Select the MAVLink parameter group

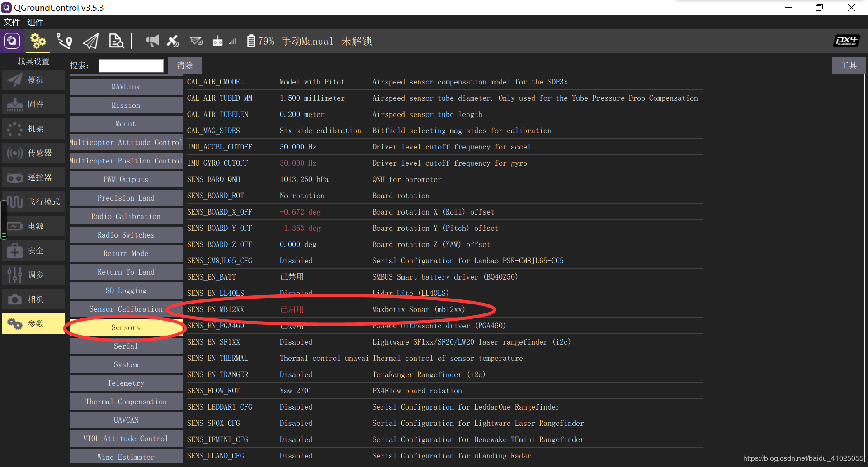pos(126,87)
